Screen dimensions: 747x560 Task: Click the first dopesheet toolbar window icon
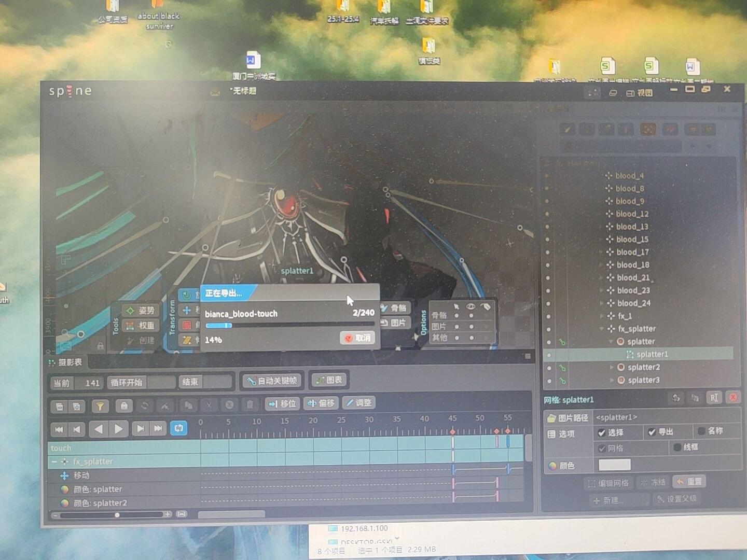click(x=59, y=407)
